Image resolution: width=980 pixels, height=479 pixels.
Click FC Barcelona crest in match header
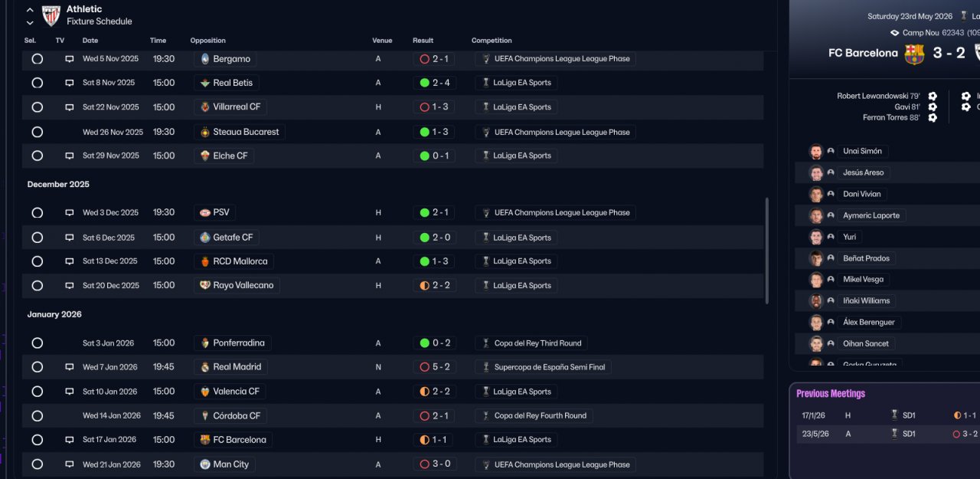tap(914, 53)
